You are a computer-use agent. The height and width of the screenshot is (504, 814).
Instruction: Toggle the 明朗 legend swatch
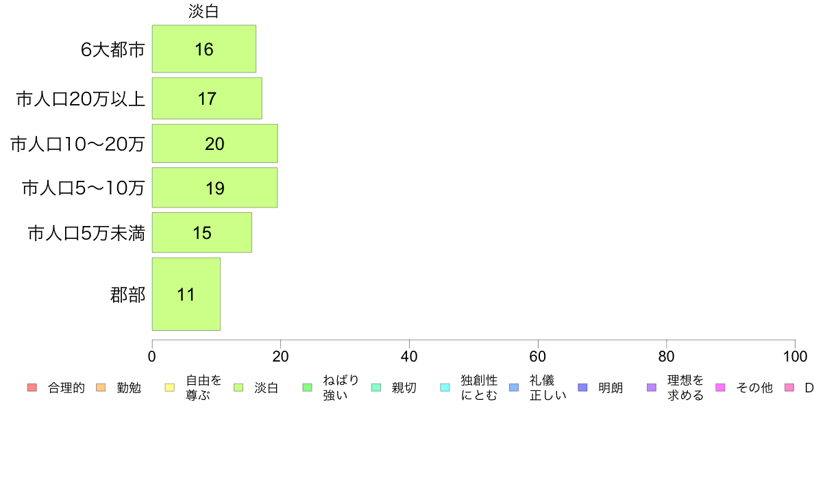tap(582, 388)
